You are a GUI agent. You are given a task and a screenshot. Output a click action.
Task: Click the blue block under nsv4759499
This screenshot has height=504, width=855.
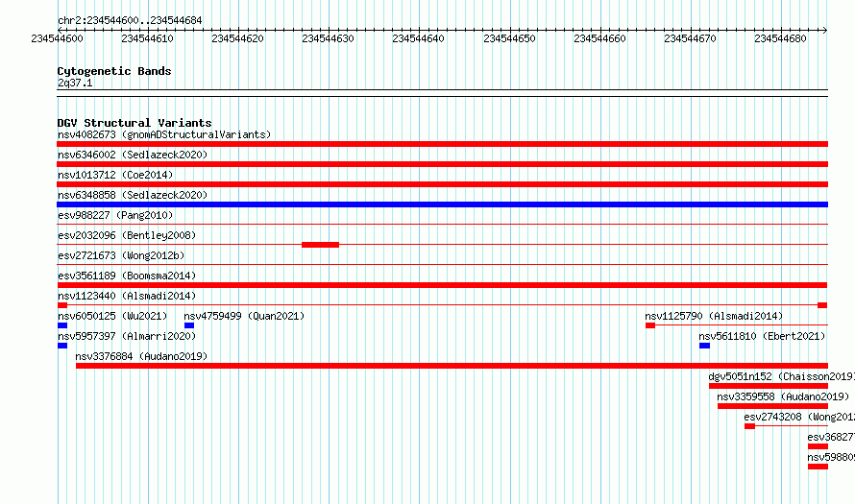(x=188, y=325)
